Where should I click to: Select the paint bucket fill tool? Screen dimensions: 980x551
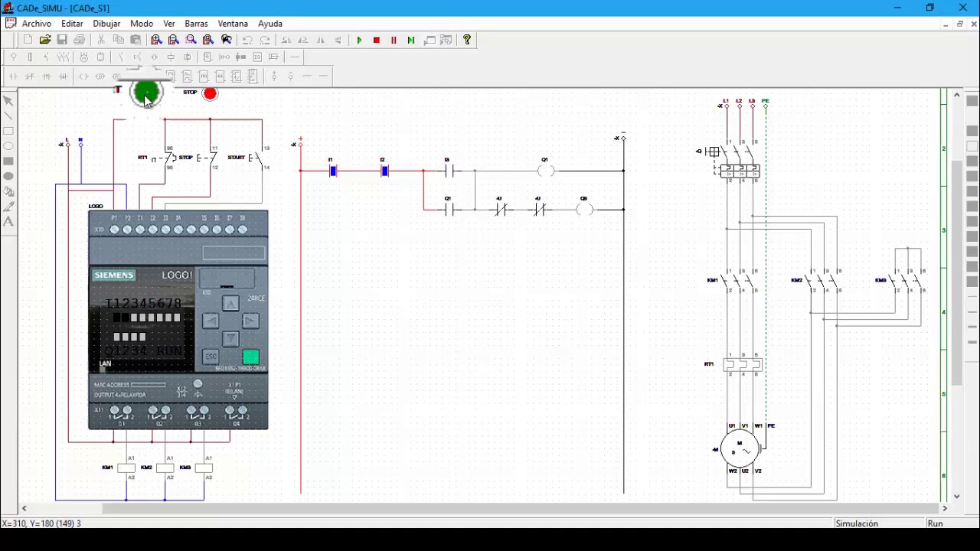point(8,191)
